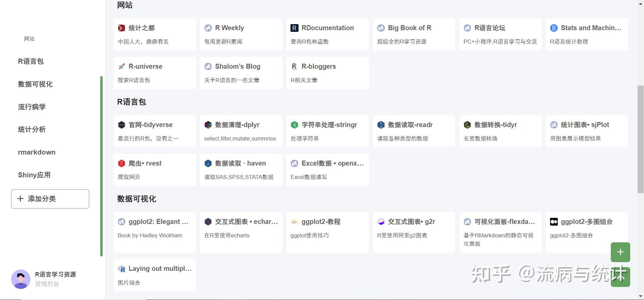Click text "用图表展示模型结果"
This screenshot has height=300, width=644.
[575, 139]
